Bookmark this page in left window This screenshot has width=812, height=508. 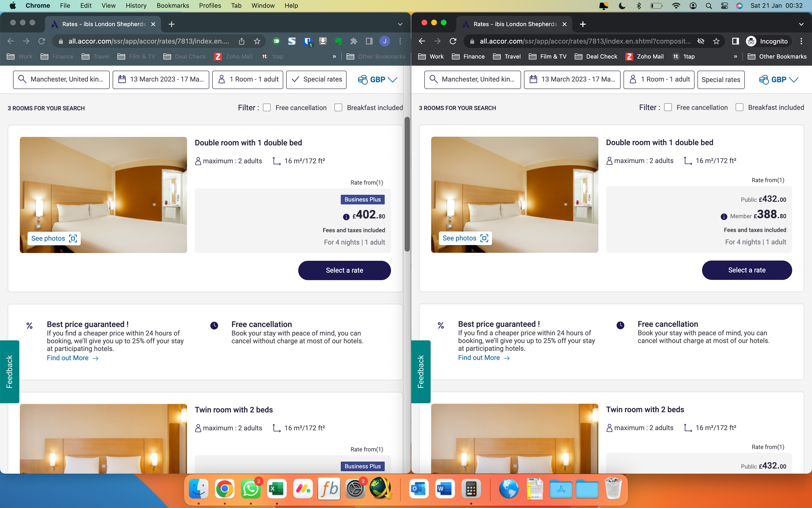pos(257,41)
